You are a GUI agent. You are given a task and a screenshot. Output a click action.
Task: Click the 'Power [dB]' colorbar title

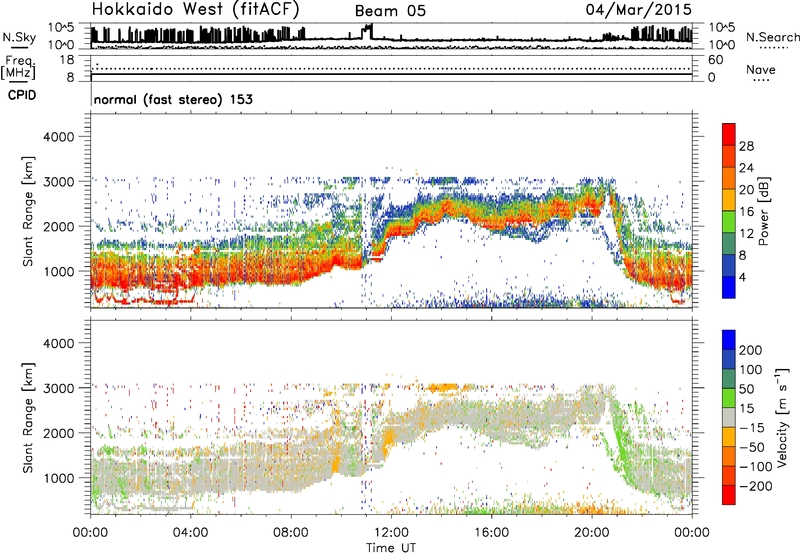click(x=763, y=211)
